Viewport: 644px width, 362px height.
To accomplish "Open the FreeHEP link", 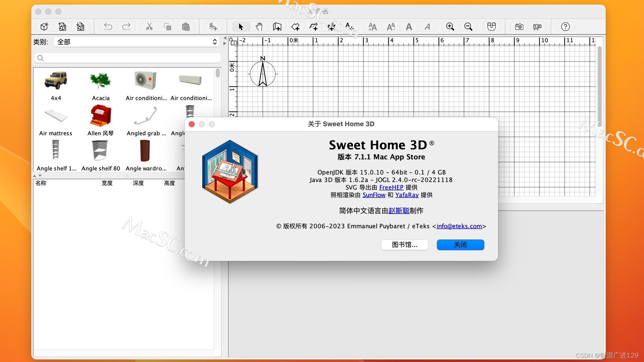I will [x=391, y=187].
